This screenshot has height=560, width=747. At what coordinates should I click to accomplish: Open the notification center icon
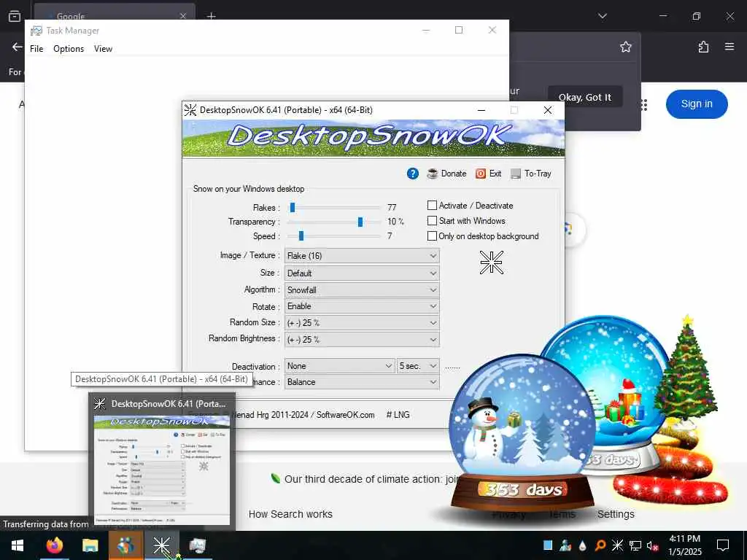point(723,545)
